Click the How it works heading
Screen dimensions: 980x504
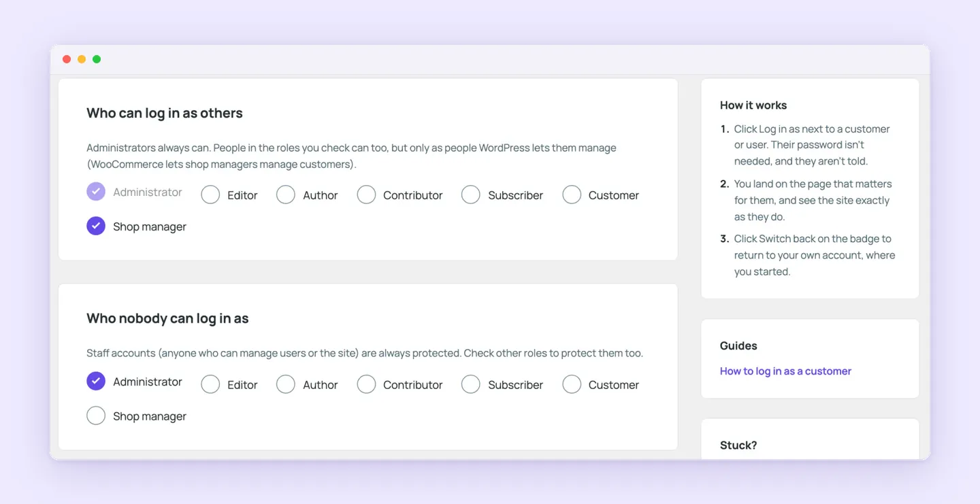coord(753,105)
